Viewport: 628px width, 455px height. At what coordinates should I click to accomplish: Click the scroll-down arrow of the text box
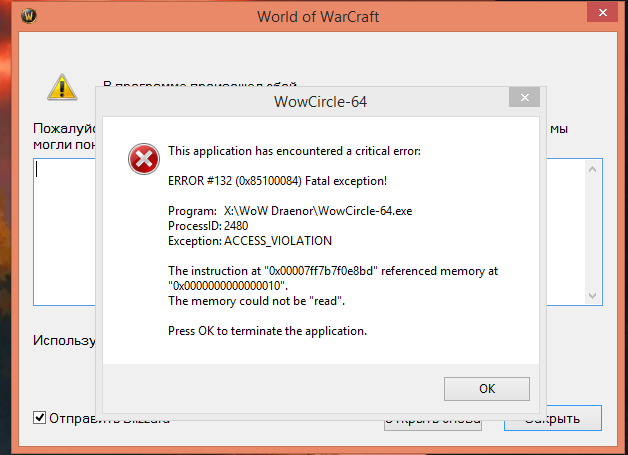click(593, 295)
